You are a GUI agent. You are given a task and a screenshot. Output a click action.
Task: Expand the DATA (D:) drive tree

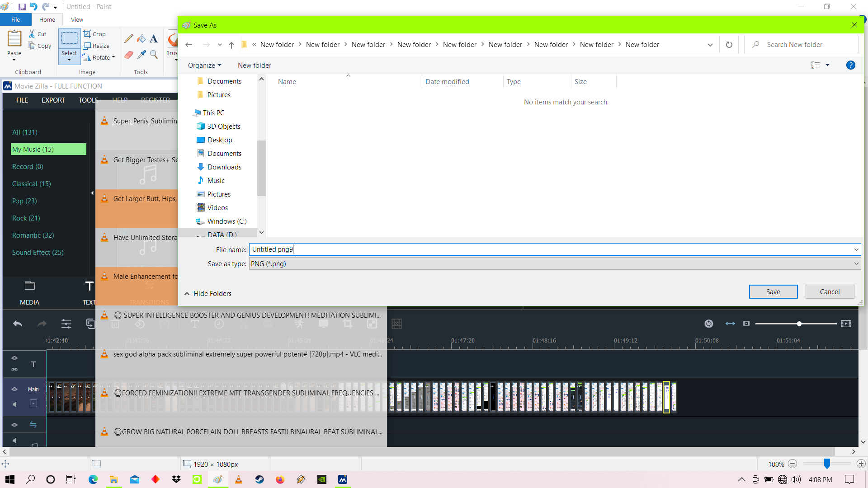[x=191, y=234]
